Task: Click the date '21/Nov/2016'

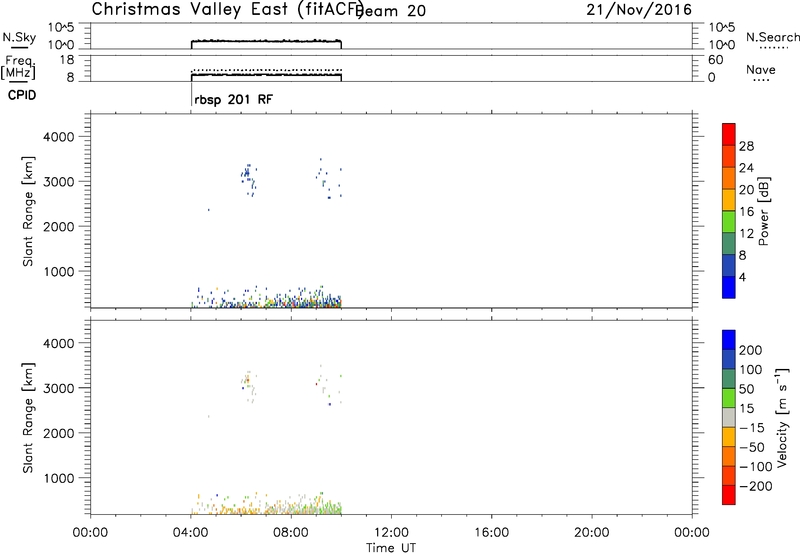Action: [x=639, y=10]
